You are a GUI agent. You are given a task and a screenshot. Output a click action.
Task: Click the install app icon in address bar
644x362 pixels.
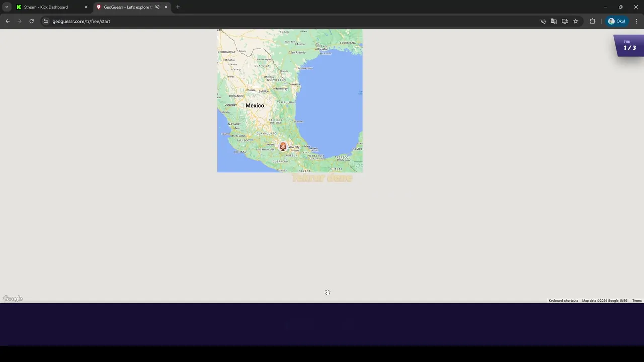tap(565, 21)
